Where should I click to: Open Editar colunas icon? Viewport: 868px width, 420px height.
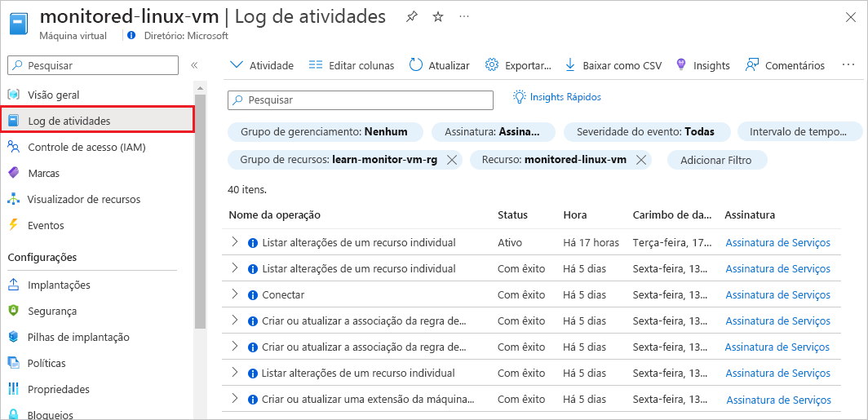pos(316,65)
